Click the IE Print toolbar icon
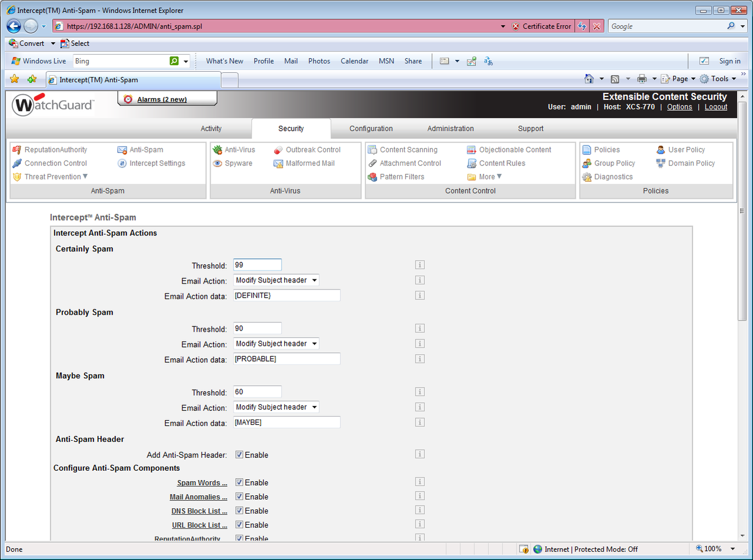 click(x=642, y=79)
